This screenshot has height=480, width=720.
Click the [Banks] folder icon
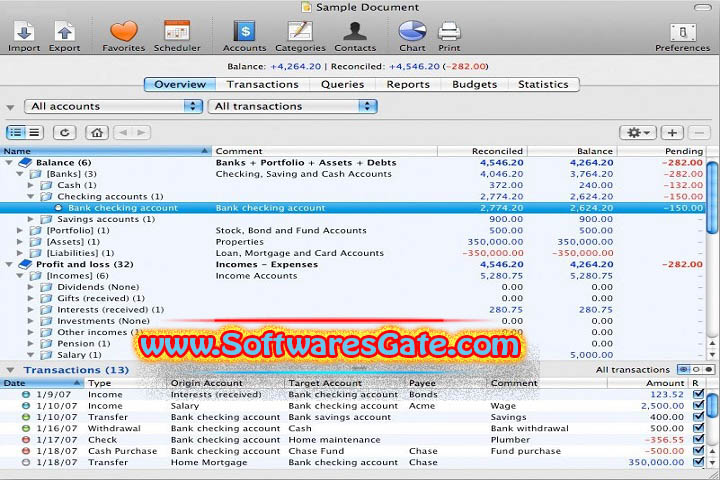pos(36,174)
